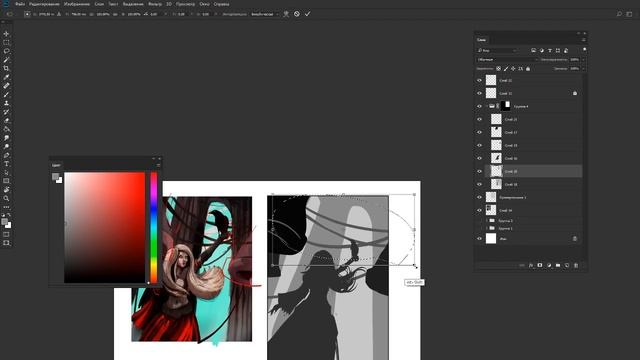This screenshot has height=360, width=640.
Task: Open the Редактирование menu
Action: pos(44,4)
